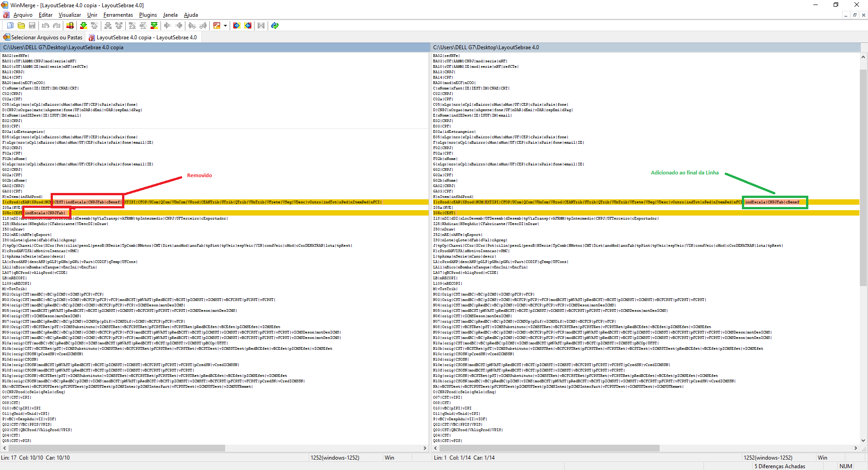This screenshot has width=868, height=470.
Task: Go to the previous conflict
Action: [x=118, y=26]
